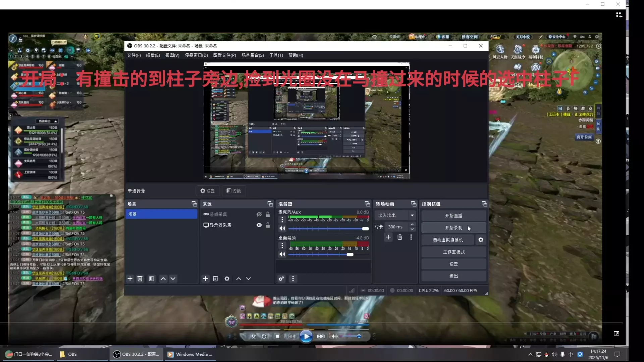Turn on repeat in media player

[x=264, y=336]
